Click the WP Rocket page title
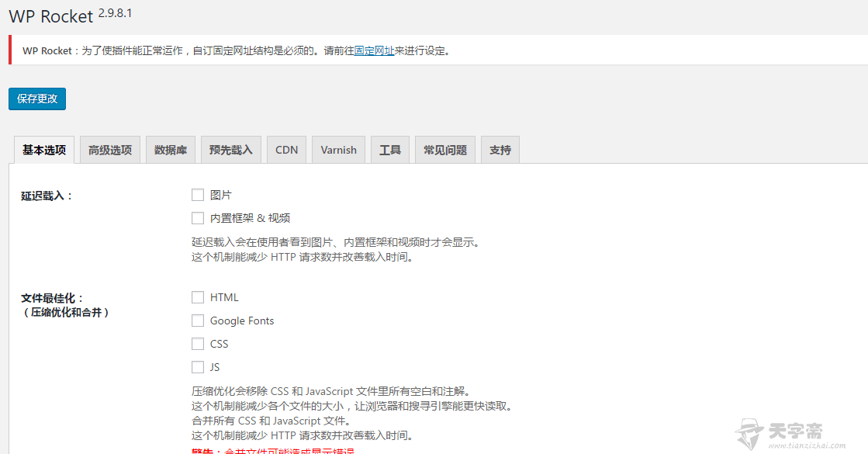Image resolution: width=868 pixels, height=454 pixels. pos(51,16)
